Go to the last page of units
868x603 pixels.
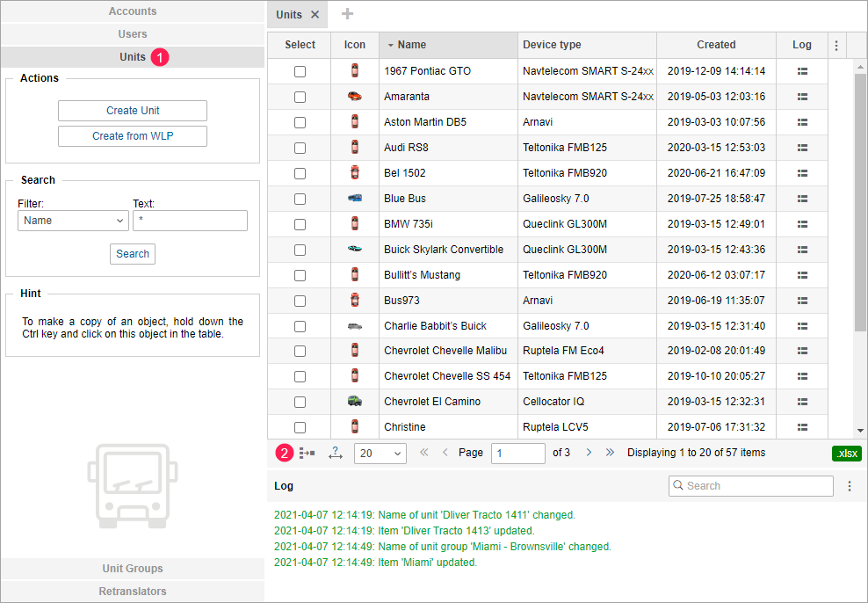pos(611,453)
